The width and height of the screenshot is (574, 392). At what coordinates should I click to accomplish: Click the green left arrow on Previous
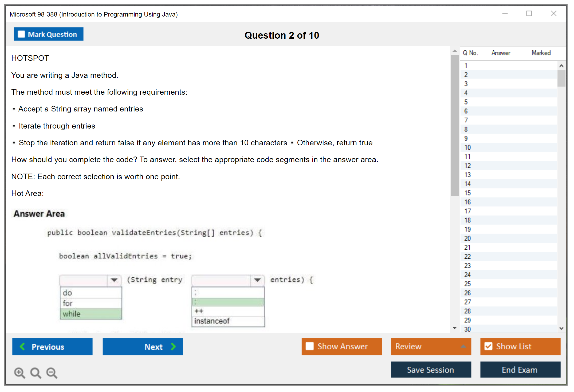click(22, 346)
